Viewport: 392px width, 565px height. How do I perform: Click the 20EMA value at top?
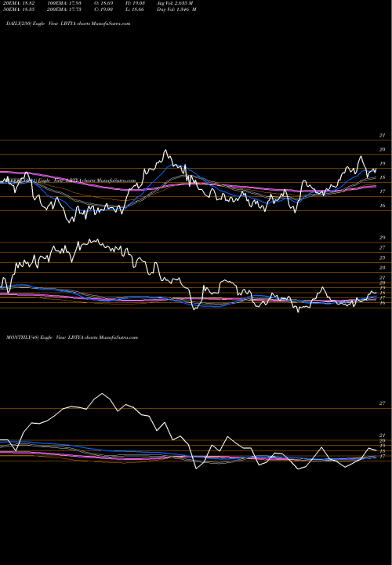(x=18, y=2)
